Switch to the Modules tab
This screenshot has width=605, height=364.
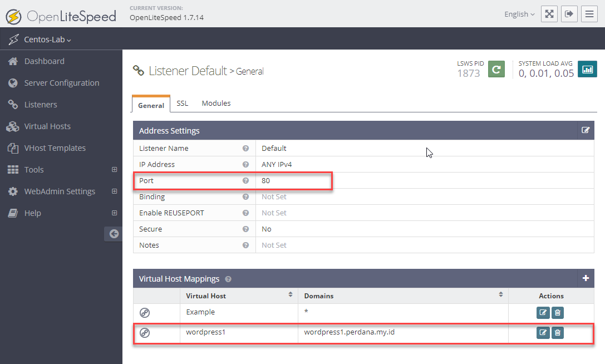pyautogui.click(x=216, y=104)
